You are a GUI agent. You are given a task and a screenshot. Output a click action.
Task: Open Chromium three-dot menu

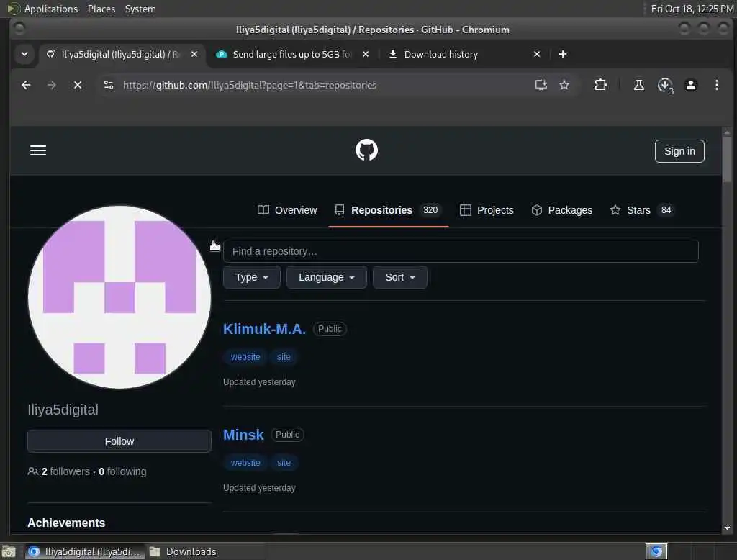pos(716,85)
